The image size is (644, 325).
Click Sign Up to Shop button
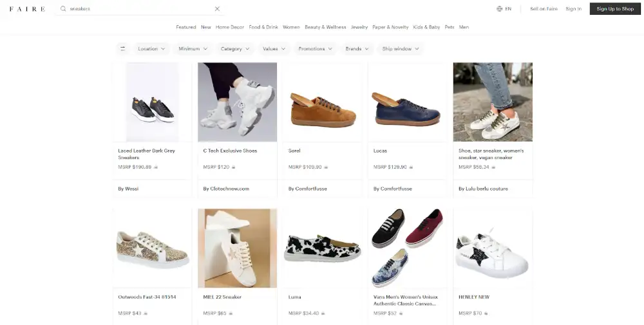tap(615, 8)
